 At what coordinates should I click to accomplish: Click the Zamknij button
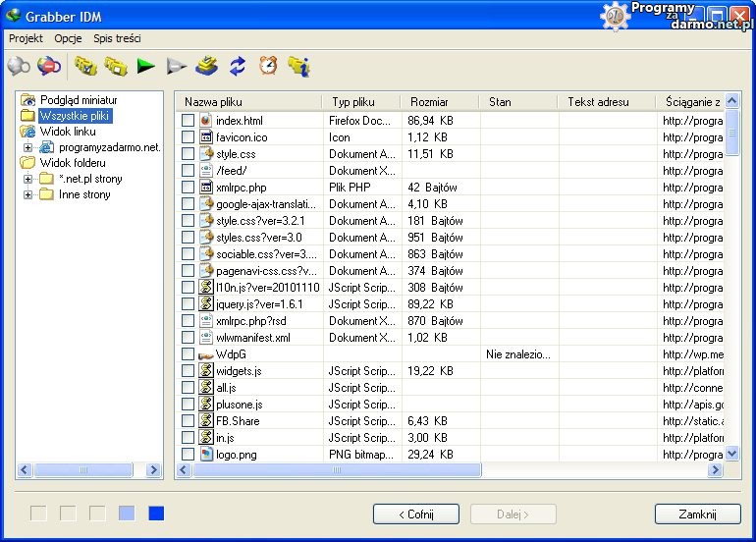pos(697,515)
